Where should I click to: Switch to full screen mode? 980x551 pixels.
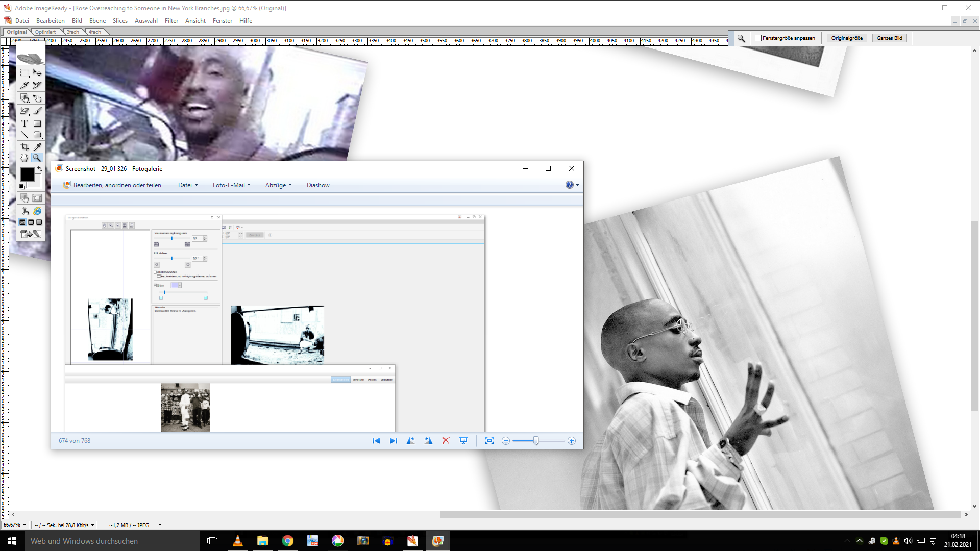[39, 222]
